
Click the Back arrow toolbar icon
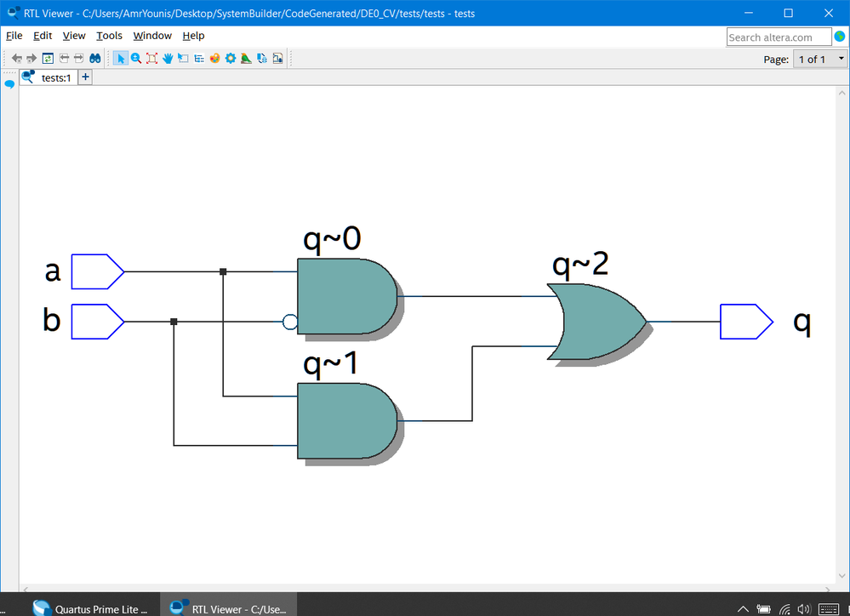pyautogui.click(x=17, y=59)
